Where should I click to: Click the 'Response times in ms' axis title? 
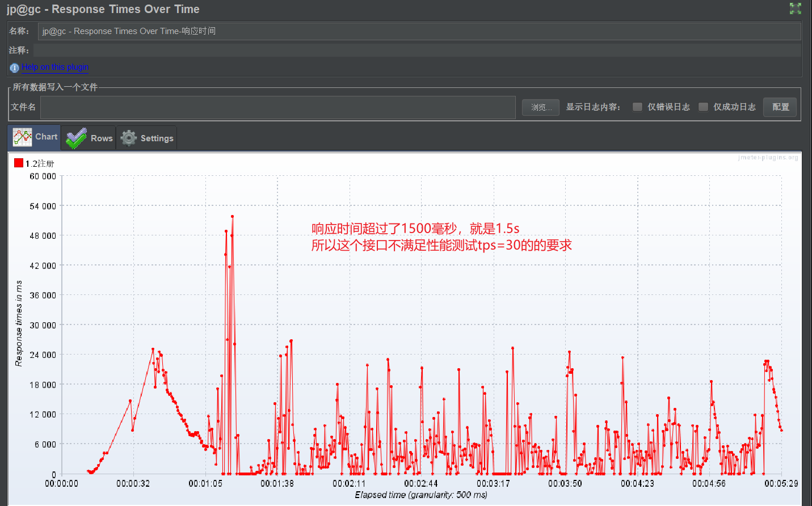[x=19, y=323]
